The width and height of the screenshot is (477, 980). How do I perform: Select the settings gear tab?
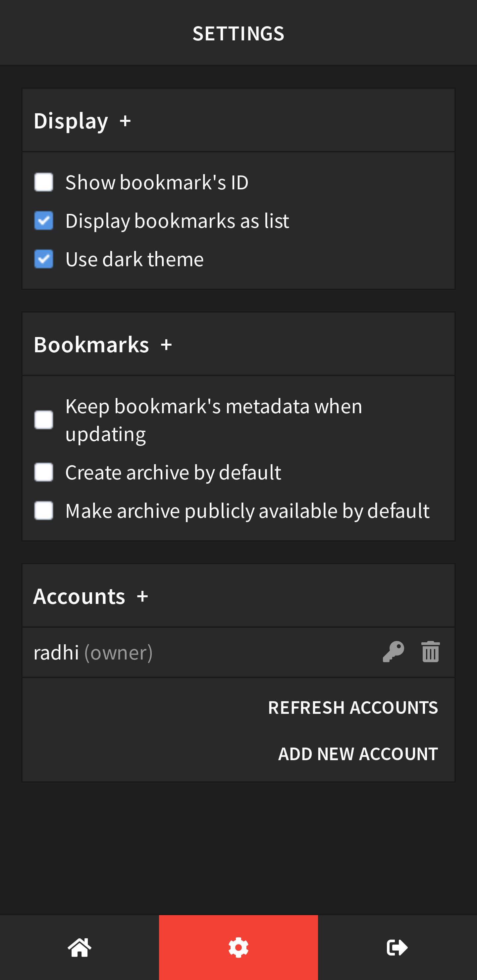pyautogui.click(x=238, y=947)
